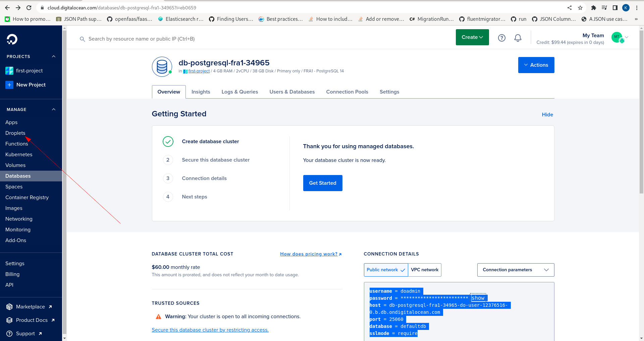Image resolution: width=644 pixels, height=341 pixels.
Task: Click the Get Started button
Action: 323,183
